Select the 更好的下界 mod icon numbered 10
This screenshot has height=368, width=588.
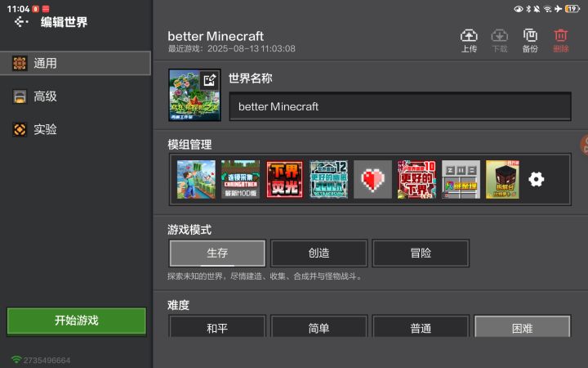pos(417,179)
